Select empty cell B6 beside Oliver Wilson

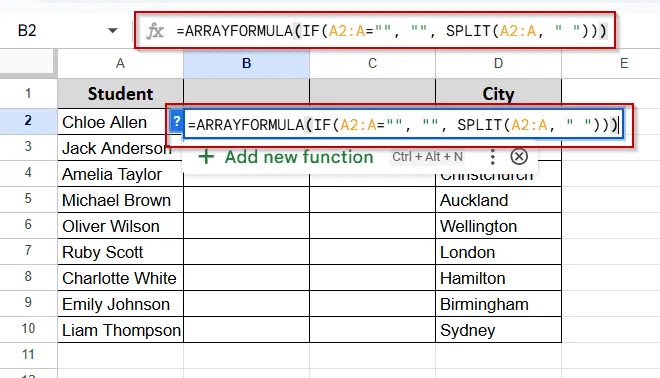tap(246, 226)
